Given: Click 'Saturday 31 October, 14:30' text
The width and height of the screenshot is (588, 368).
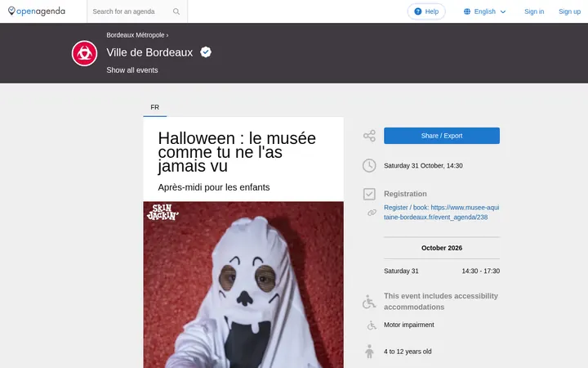Looking at the screenshot, I should (x=423, y=165).
